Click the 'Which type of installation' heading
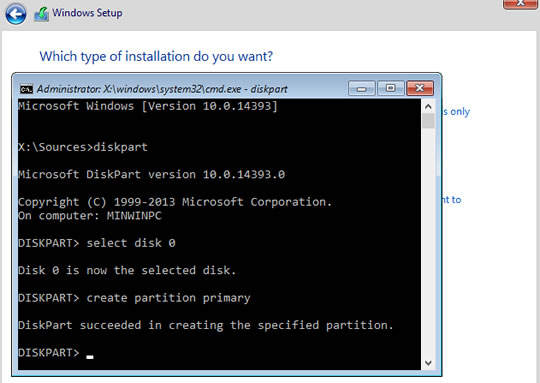This screenshot has height=383, width=540. 156,56
